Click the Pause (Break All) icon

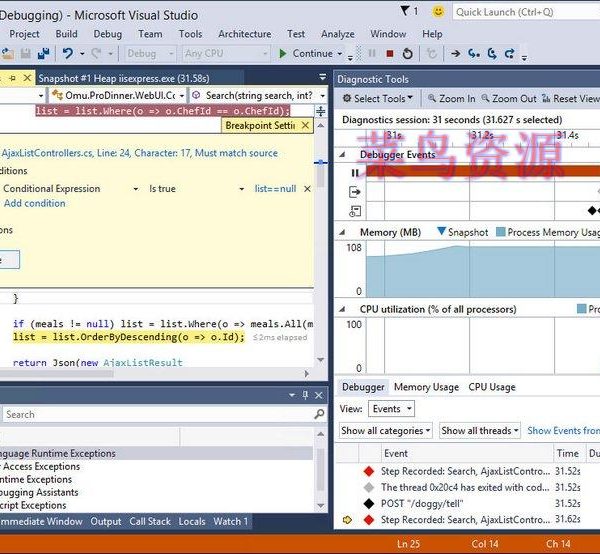[x=371, y=54]
